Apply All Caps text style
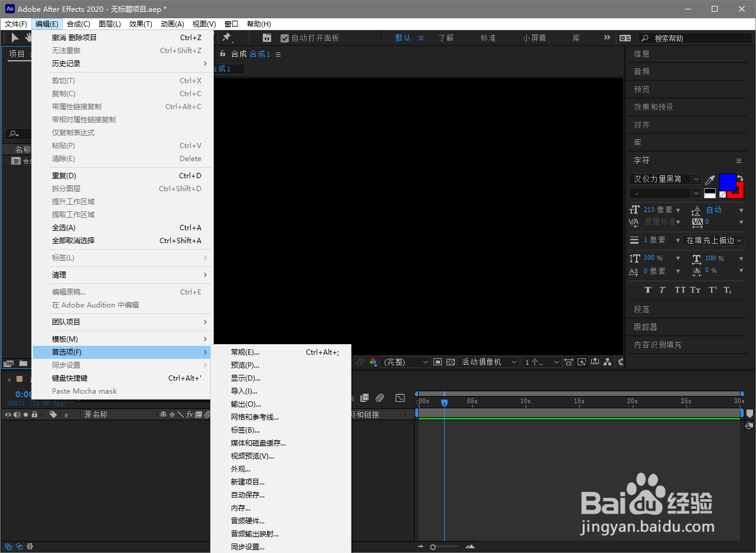 coord(680,290)
